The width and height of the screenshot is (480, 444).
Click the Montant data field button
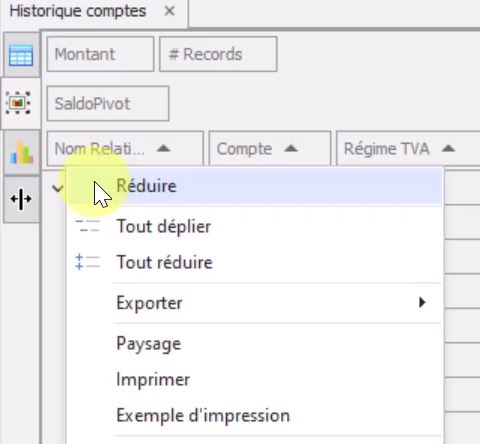coord(100,54)
